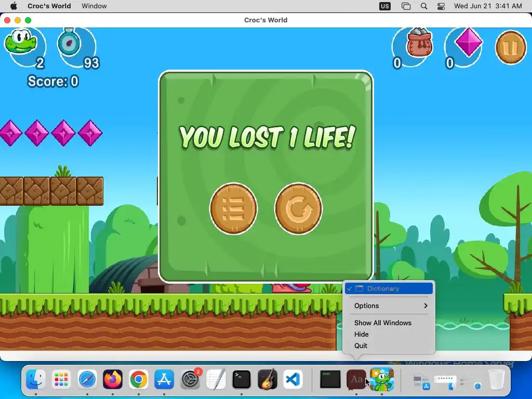Screen dimensions: 532x399
Task: Click the Score: 0 text
Action: click(x=53, y=82)
